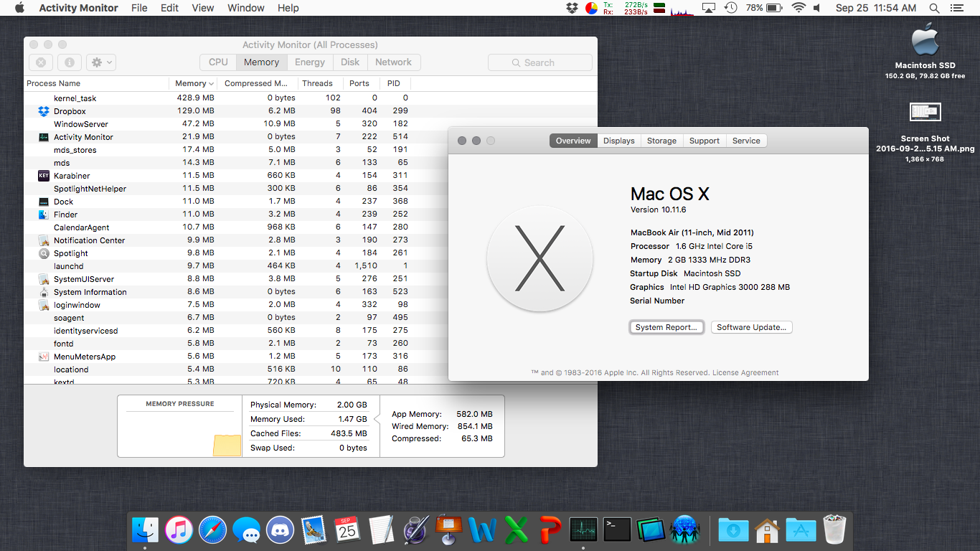Open the Edit menu
The width and height of the screenshot is (980, 551).
click(170, 8)
